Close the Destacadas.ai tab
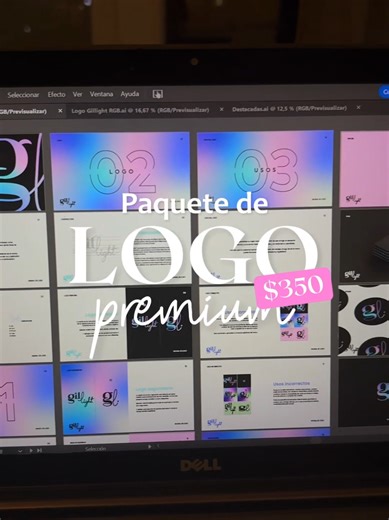The height and width of the screenshot is (520, 389). point(358,107)
